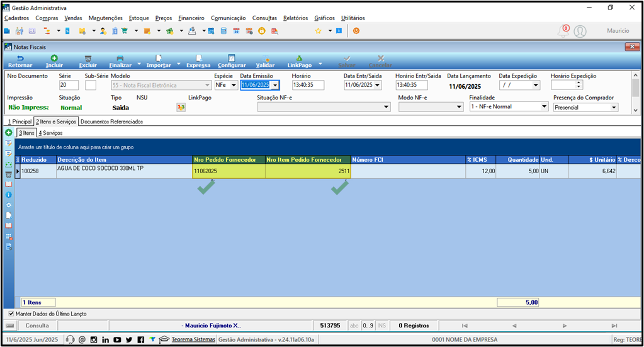Click the Excluir button
Image resolution: width=644 pixels, height=347 pixels.
coord(88,62)
